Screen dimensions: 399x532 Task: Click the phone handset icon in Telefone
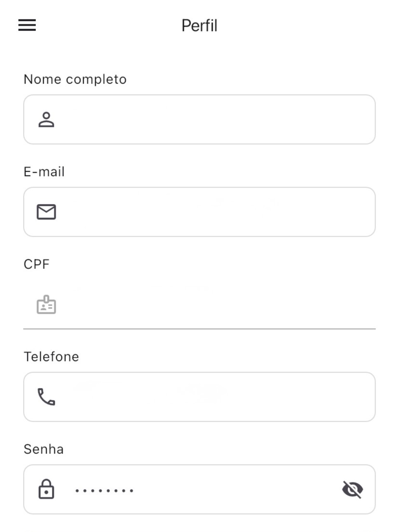click(x=46, y=397)
